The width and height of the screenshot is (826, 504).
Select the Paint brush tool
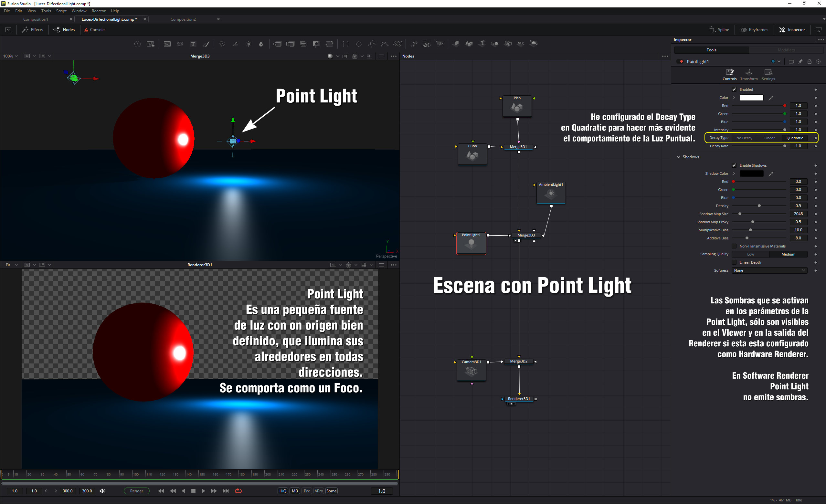(206, 44)
